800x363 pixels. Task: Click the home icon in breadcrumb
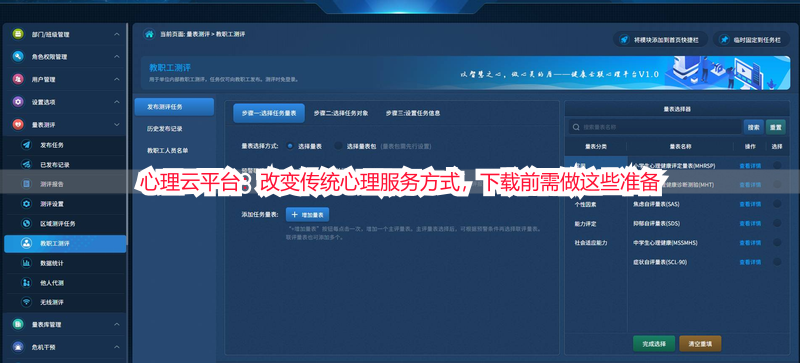coord(149,34)
